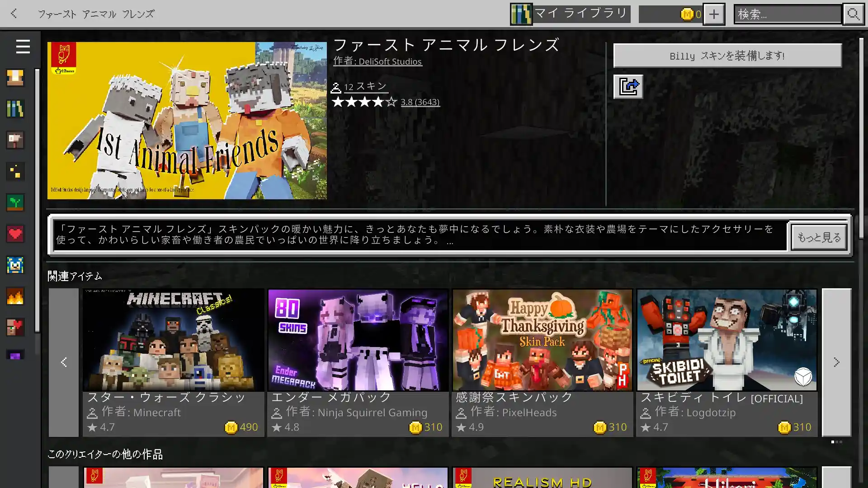Viewport: 868px width, 488px height.
Task: Click the flame sidebar icon
Action: pyautogui.click(x=15, y=296)
